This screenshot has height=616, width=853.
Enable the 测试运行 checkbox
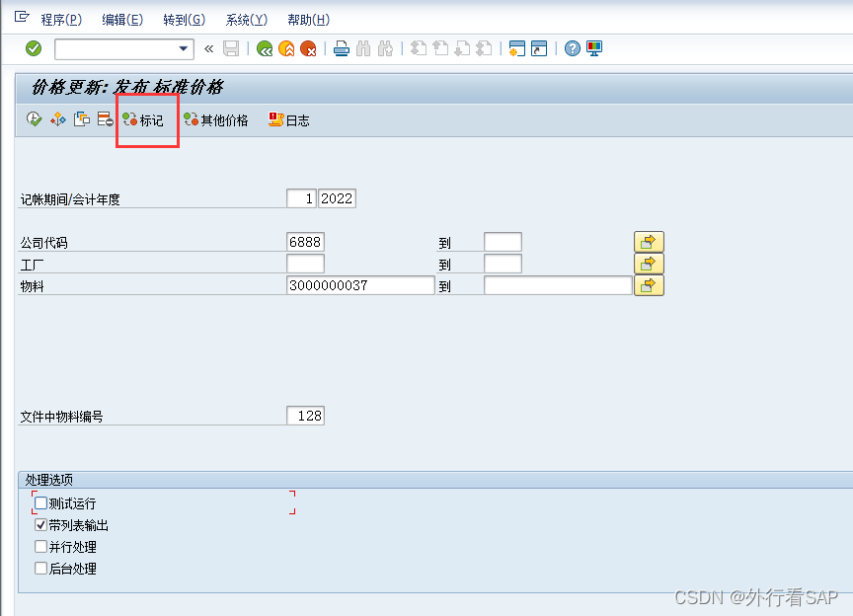click(40, 502)
